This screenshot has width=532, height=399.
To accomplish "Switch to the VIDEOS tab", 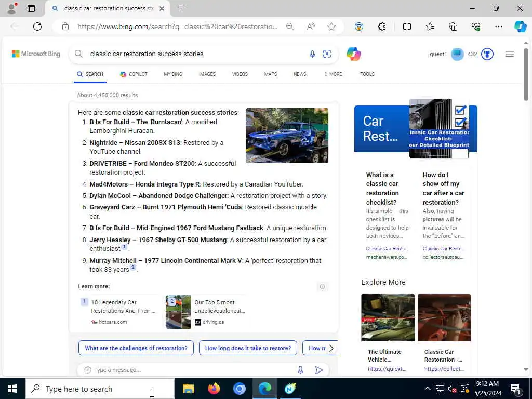I will tap(240, 74).
